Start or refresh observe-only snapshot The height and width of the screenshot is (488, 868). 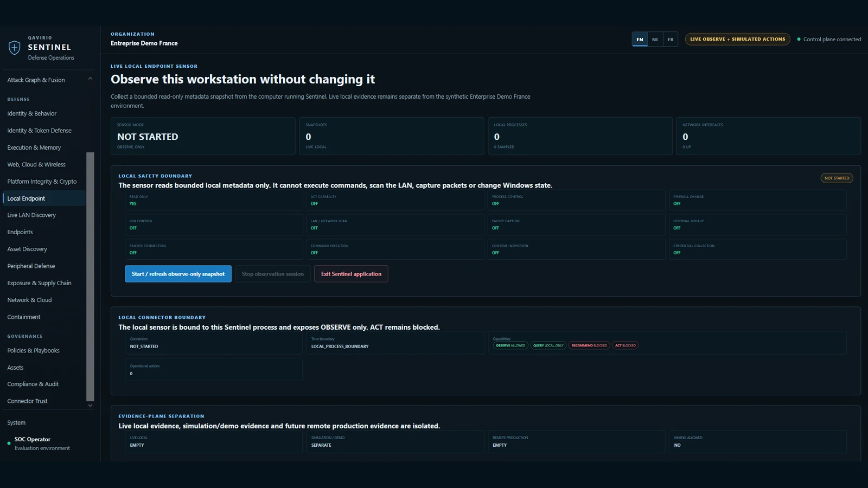tap(178, 274)
